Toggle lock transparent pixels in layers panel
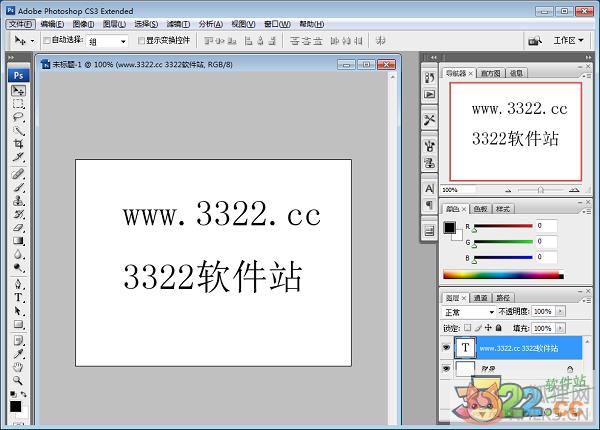 (x=467, y=328)
